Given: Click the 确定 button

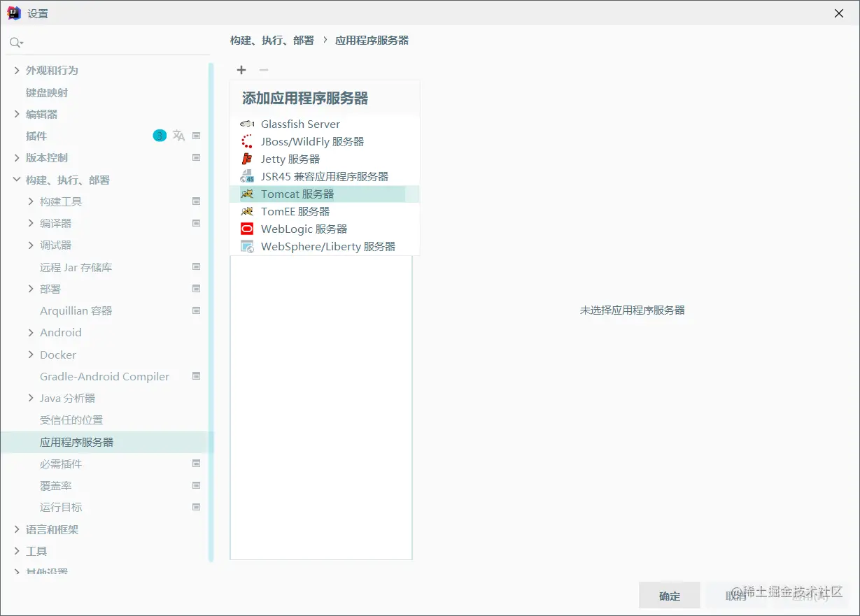Looking at the screenshot, I should 670,596.
